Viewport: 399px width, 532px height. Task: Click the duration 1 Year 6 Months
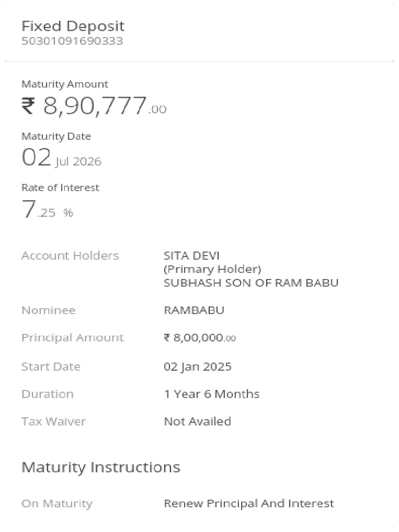[211, 394]
